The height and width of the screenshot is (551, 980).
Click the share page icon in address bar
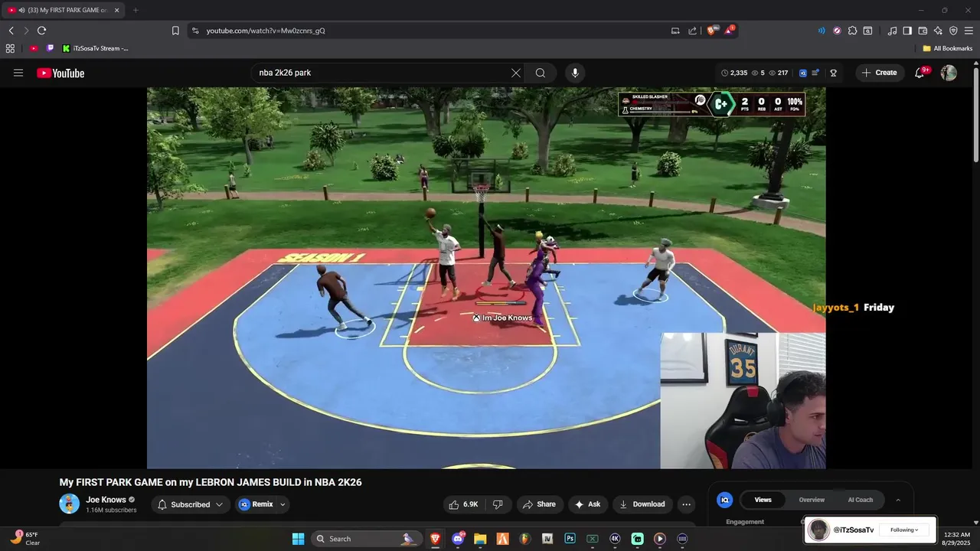(692, 31)
